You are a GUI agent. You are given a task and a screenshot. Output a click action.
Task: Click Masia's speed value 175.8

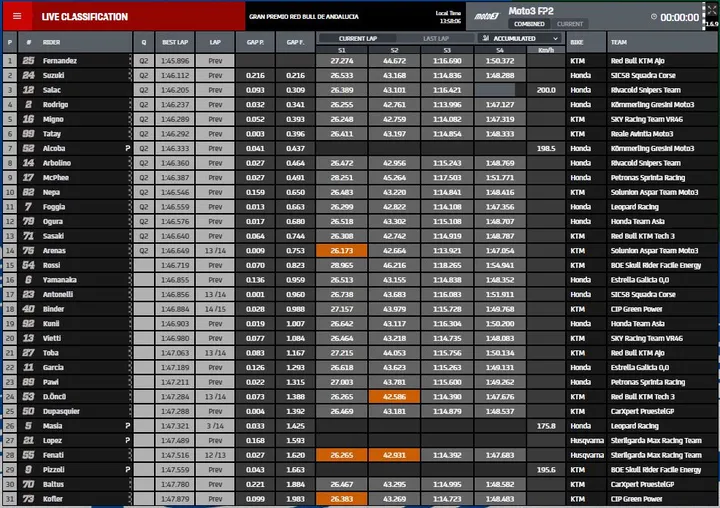[x=546, y=426]
